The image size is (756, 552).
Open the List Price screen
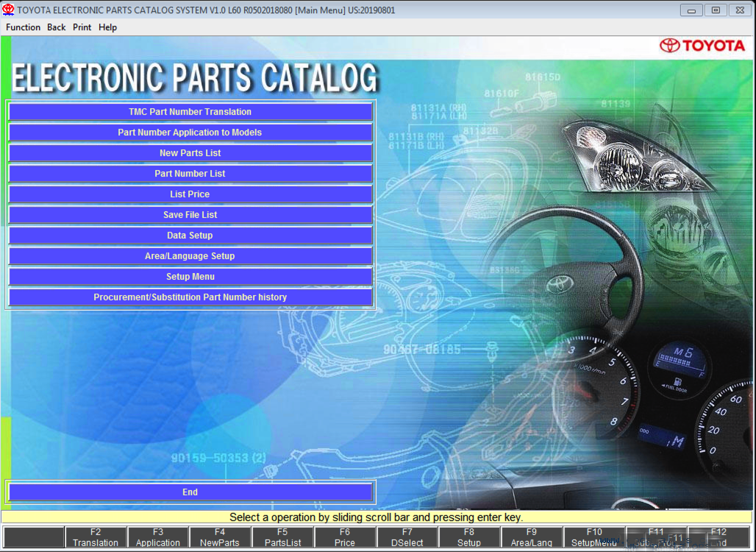pos(190,194)
